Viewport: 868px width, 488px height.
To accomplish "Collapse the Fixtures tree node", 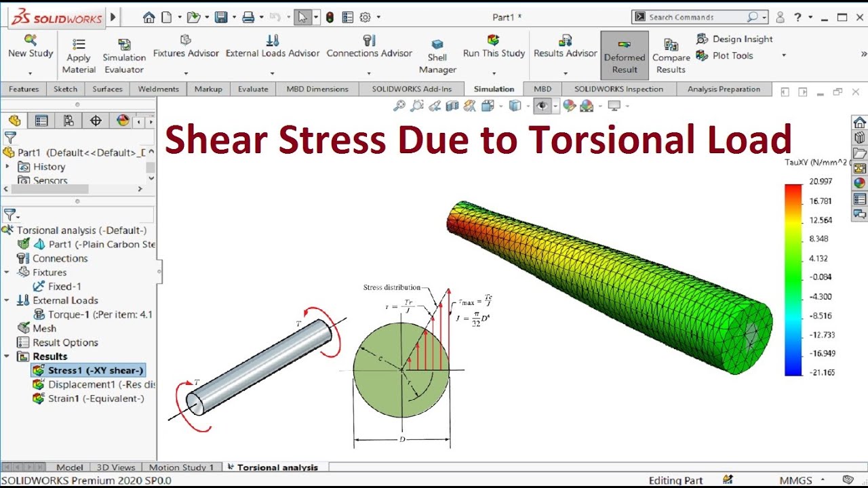I will coord(7,272).
